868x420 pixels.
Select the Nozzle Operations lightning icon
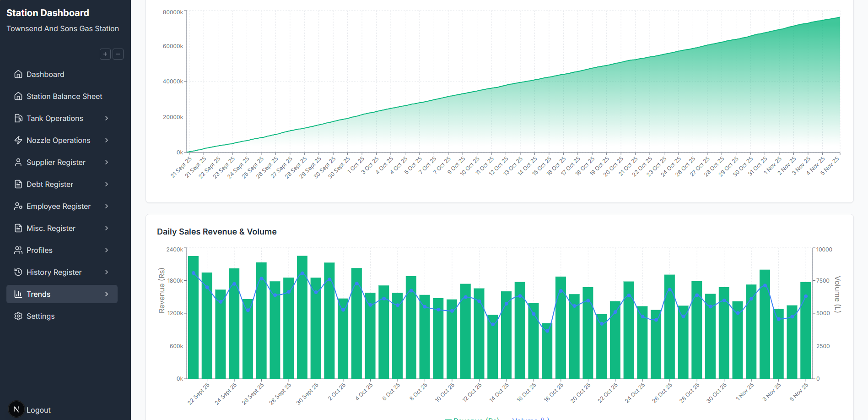[x=18, y=140]
